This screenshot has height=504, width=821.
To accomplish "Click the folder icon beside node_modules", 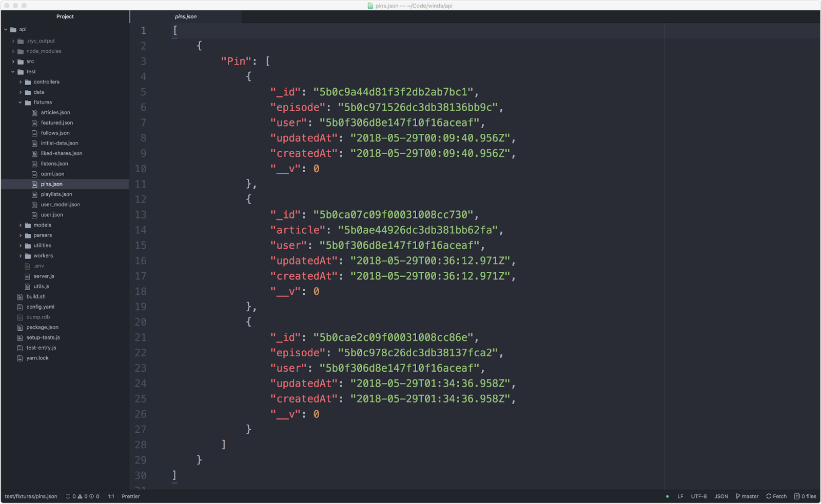I will pos(21,51).
